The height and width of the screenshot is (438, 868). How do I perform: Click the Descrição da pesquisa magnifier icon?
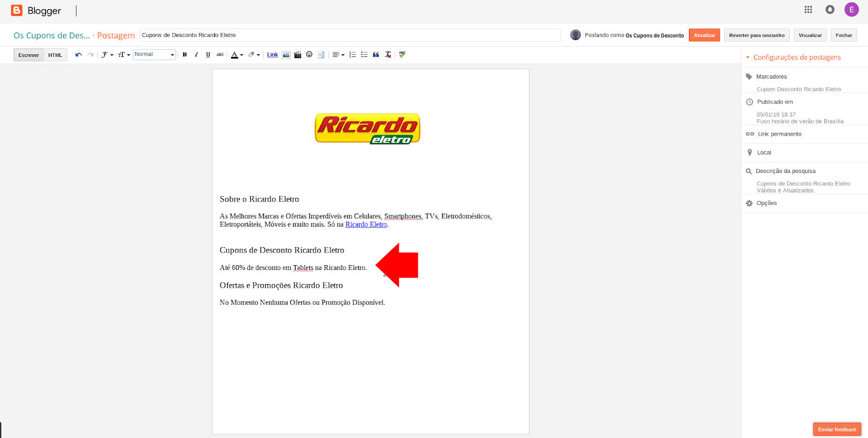(749, 171)
